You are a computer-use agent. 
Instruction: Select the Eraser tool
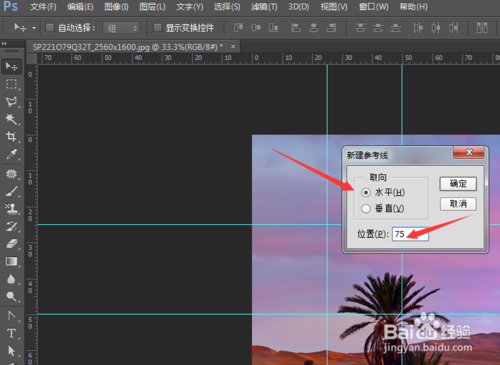pos(12,244)
